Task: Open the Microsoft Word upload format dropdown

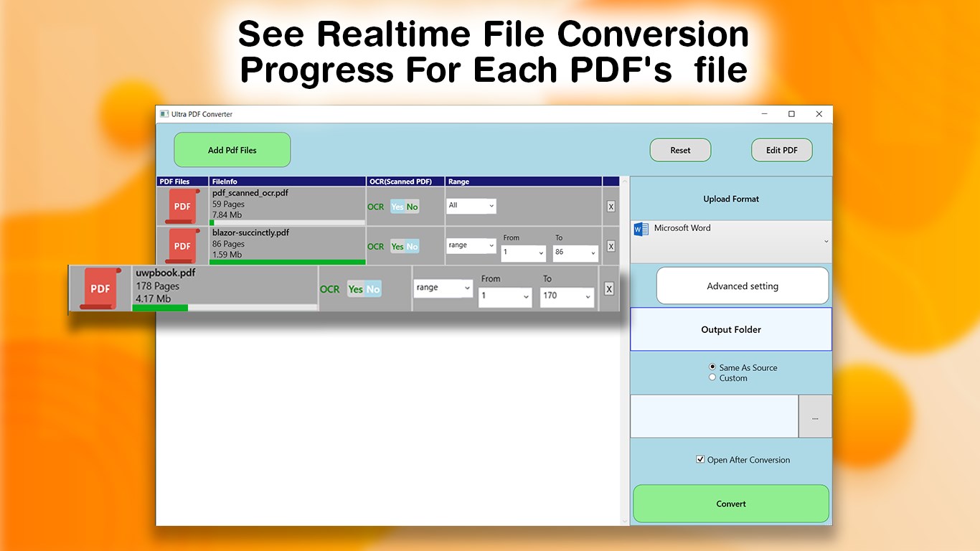Action: pyautogui.click(x=825, y=242)
